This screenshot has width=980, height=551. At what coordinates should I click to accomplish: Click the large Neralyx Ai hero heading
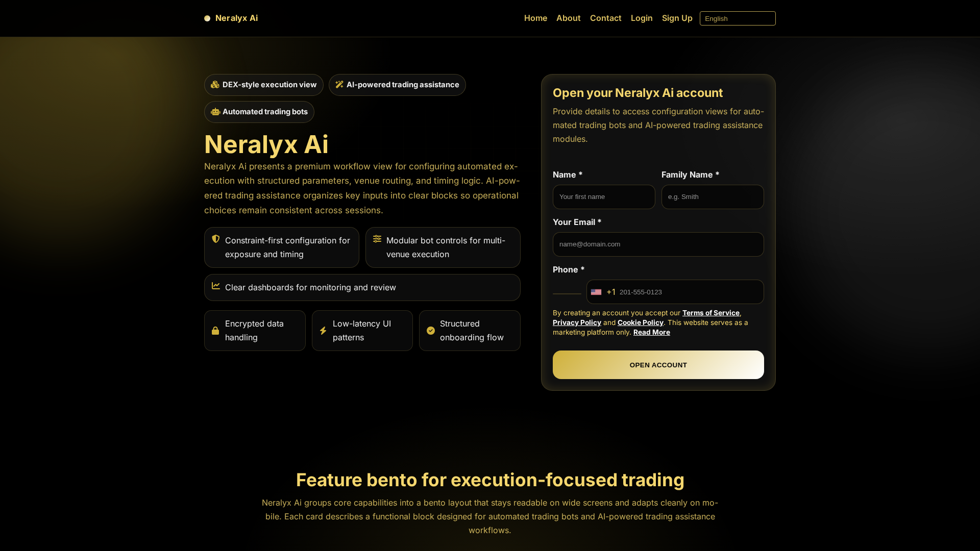266,144
